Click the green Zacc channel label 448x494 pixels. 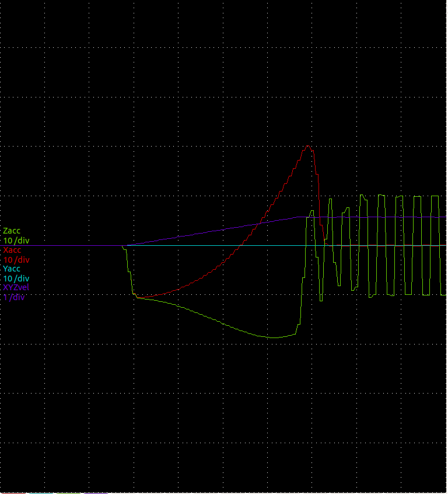12,231
